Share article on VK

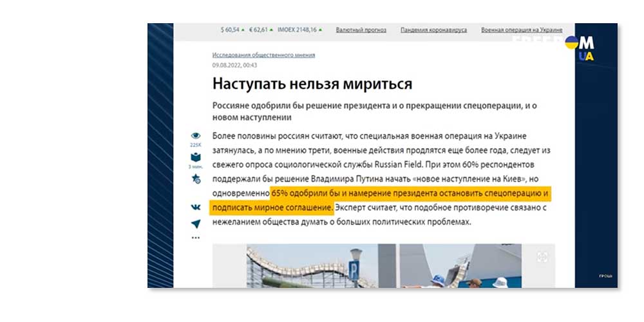(x=196, y=207)
